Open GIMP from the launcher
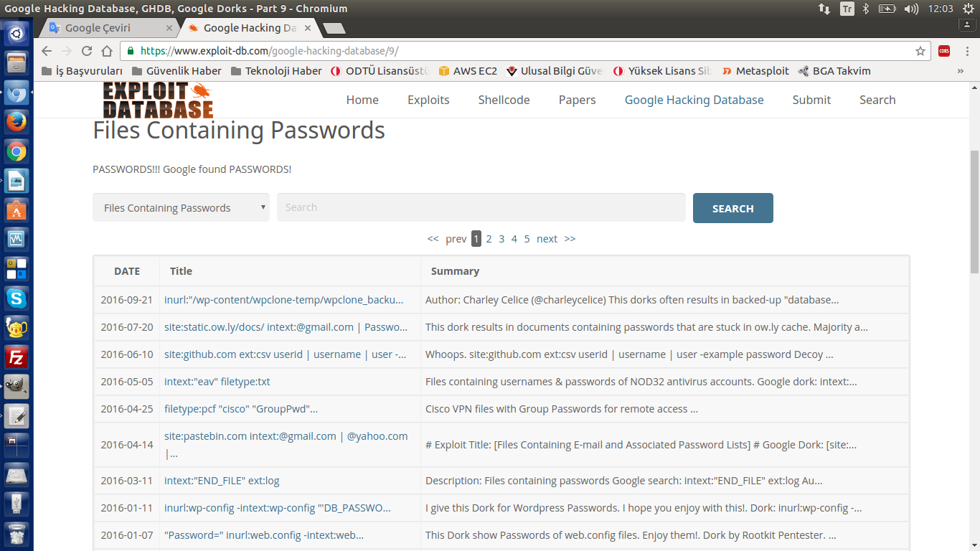This screenshot has width=980, height=551. [x=17, y=386]
